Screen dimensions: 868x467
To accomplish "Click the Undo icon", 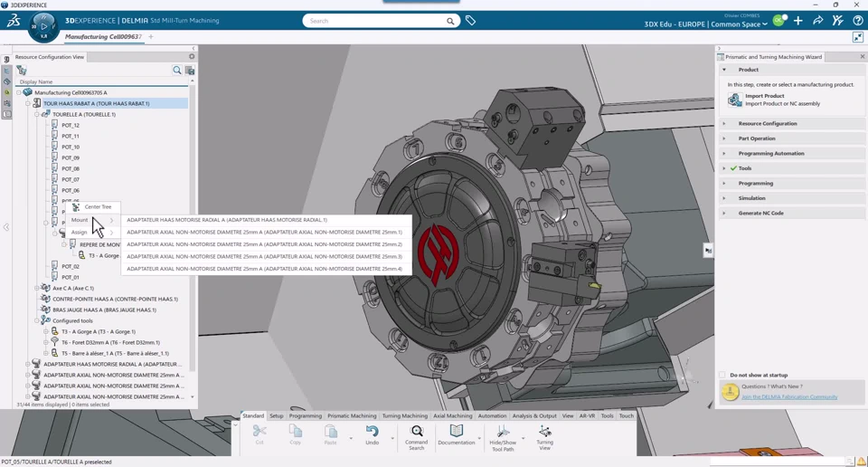I will click(372, 433).
